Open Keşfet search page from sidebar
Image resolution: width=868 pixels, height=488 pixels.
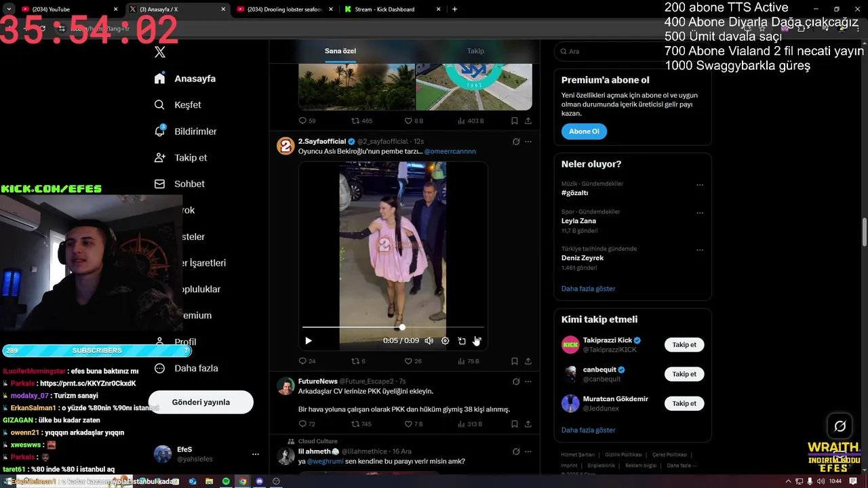click(x=178, y=105)
